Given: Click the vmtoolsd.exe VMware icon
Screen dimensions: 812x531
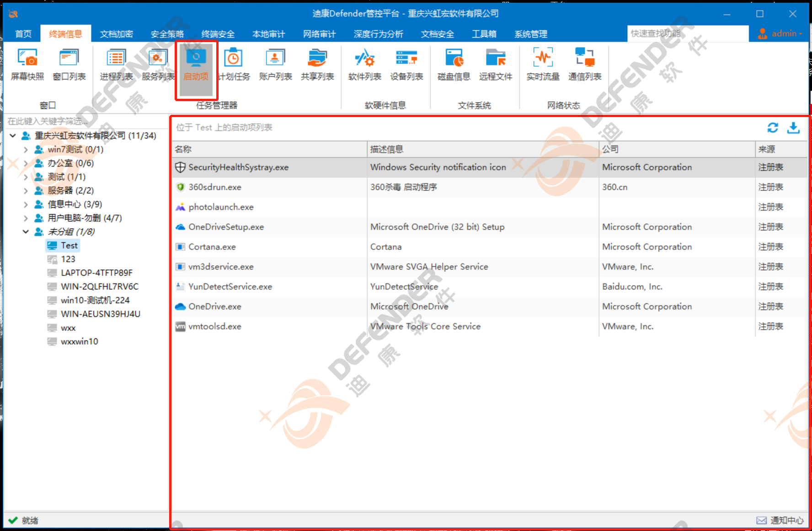Looking at the screenshot, I should click(180, 327).
